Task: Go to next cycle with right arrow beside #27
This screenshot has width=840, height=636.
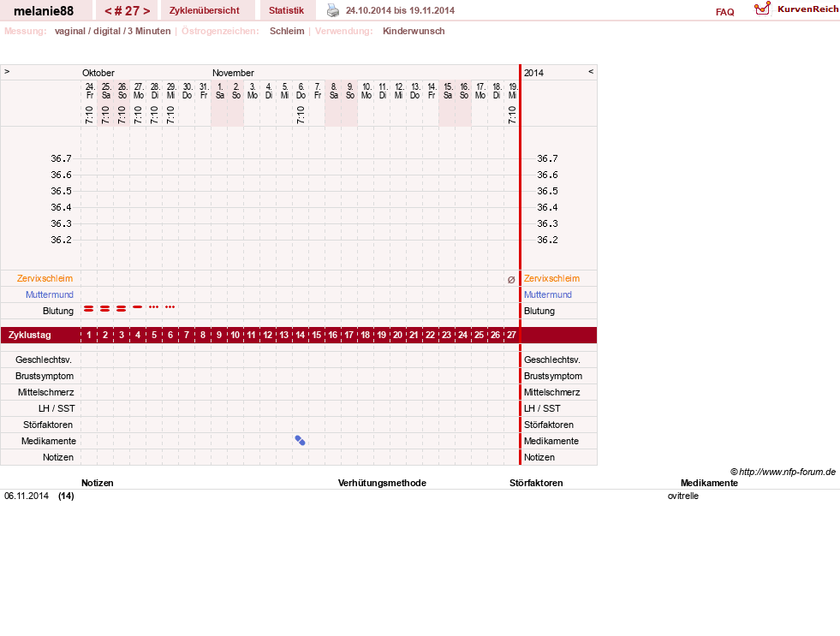Action: (x=146, y=11)
